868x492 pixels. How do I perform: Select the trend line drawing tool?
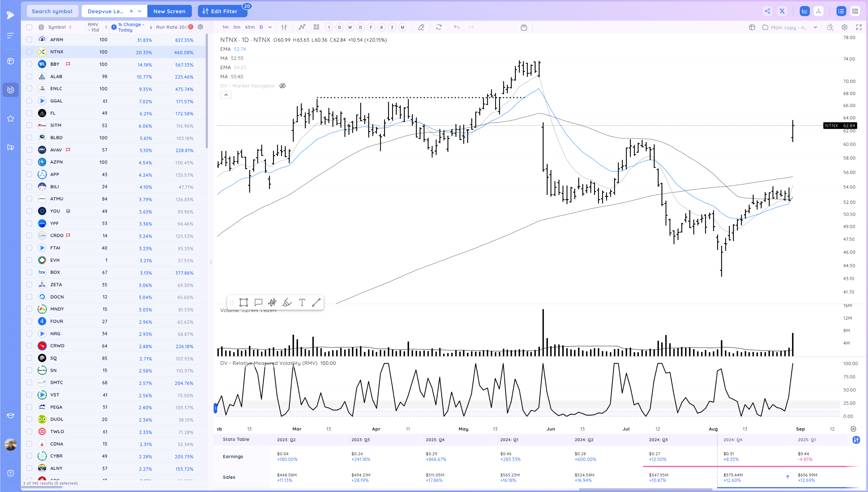tap(316, 302)
